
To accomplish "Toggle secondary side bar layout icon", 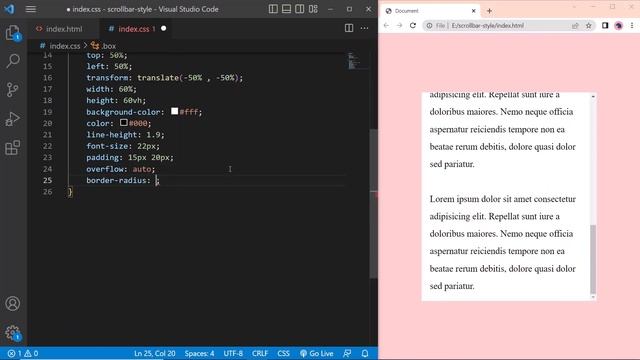I will pyautogui.click(x=299, y=9).
